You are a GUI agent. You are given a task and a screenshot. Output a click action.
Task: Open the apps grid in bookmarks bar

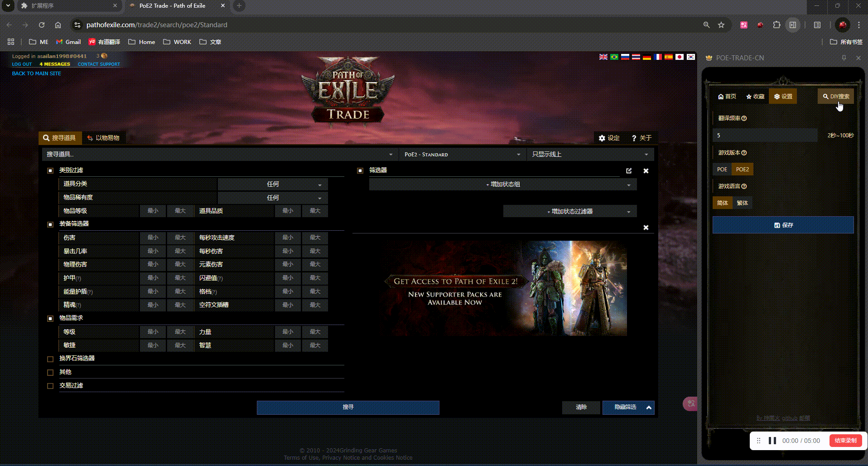pos(11,42)
